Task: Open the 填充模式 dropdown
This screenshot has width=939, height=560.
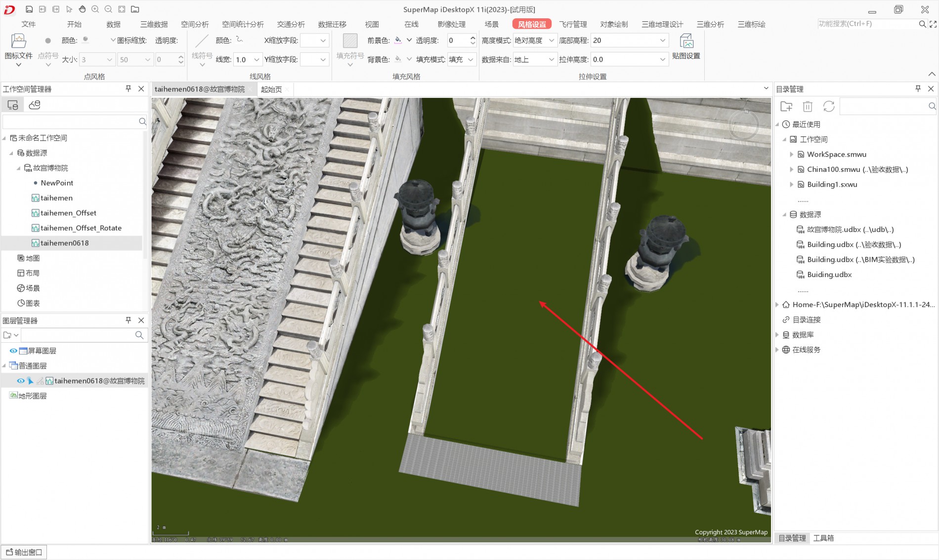Action: (470, 59)
